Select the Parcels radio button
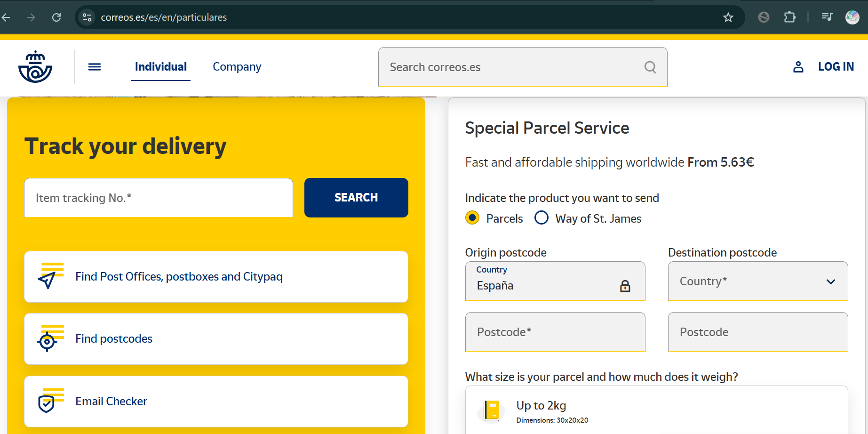The image size is (868, 434). coord(472,218)
